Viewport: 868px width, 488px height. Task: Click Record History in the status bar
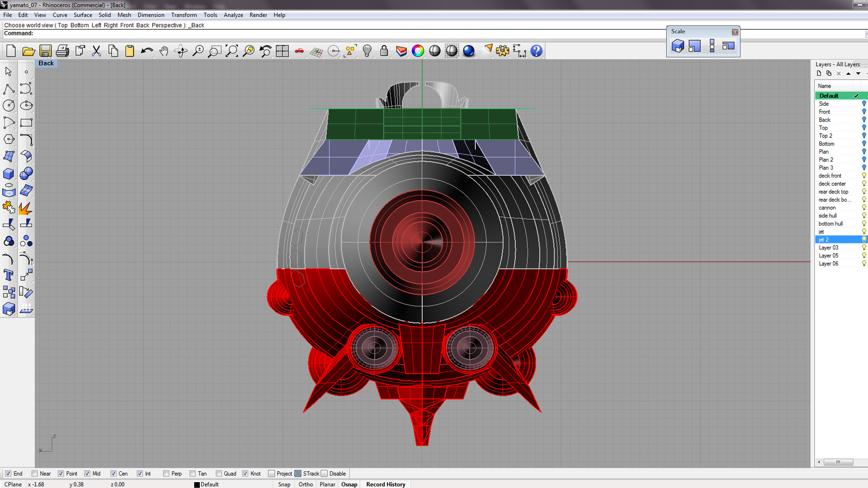click(386, 484)
